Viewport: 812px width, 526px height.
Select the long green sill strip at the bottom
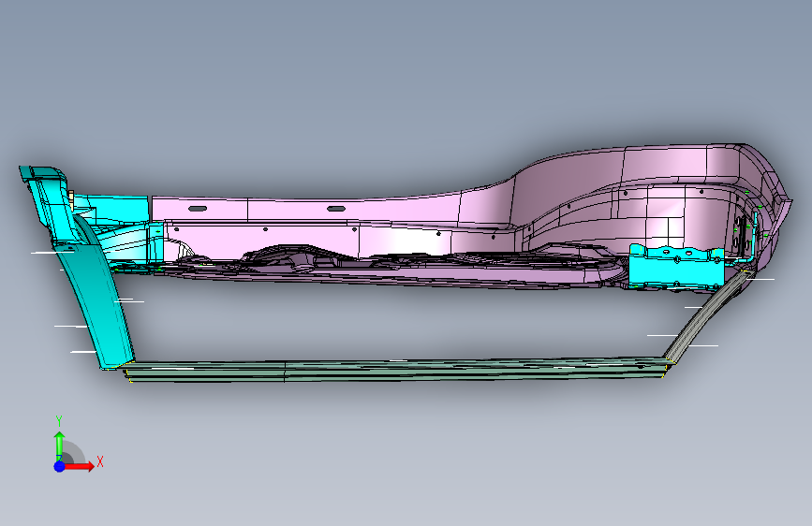point(396,371)
